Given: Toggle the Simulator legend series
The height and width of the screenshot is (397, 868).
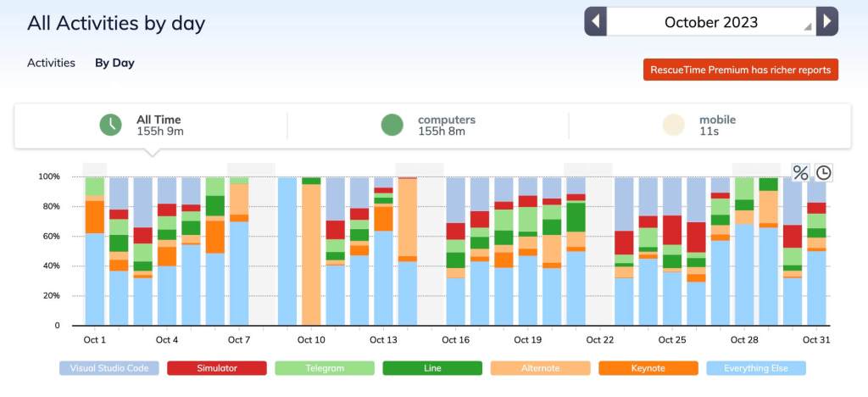Looking at the screenshot, I should coord(216,368).
